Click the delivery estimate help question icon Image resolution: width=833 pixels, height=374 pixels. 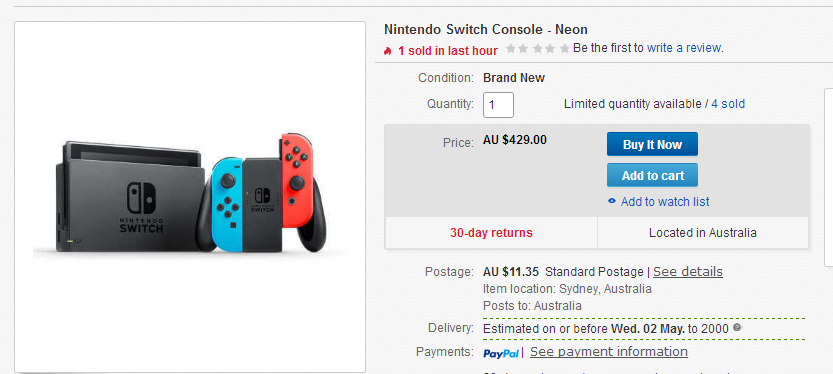(736, 328)
